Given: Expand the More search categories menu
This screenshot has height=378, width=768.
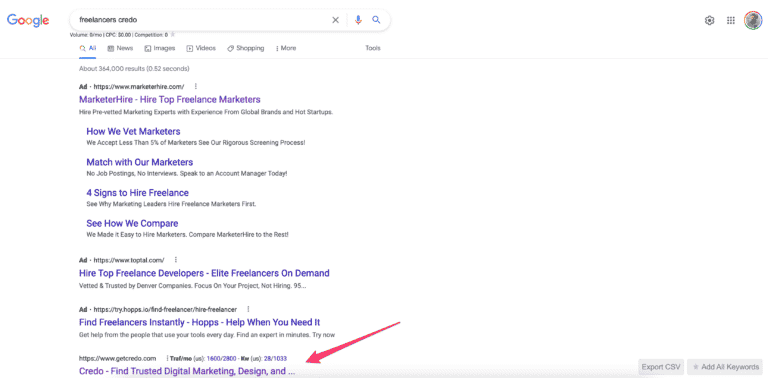Looking at the screenshot, I should pyautogui.click(x=286, y=48).
